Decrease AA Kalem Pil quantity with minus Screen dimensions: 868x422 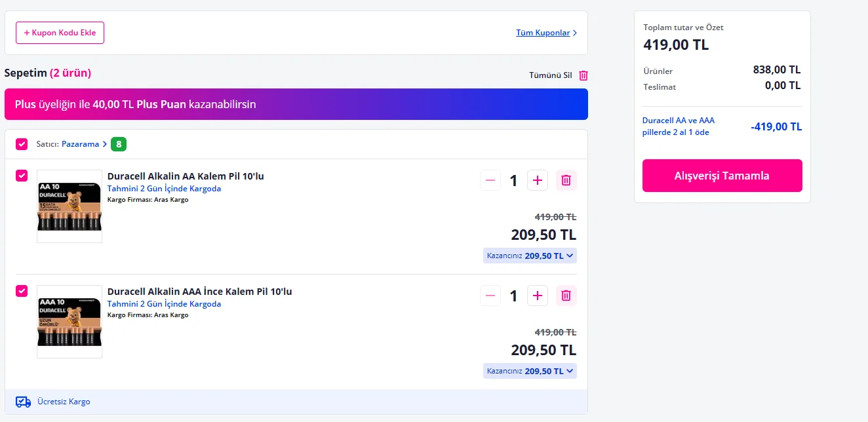pos(490,180)
